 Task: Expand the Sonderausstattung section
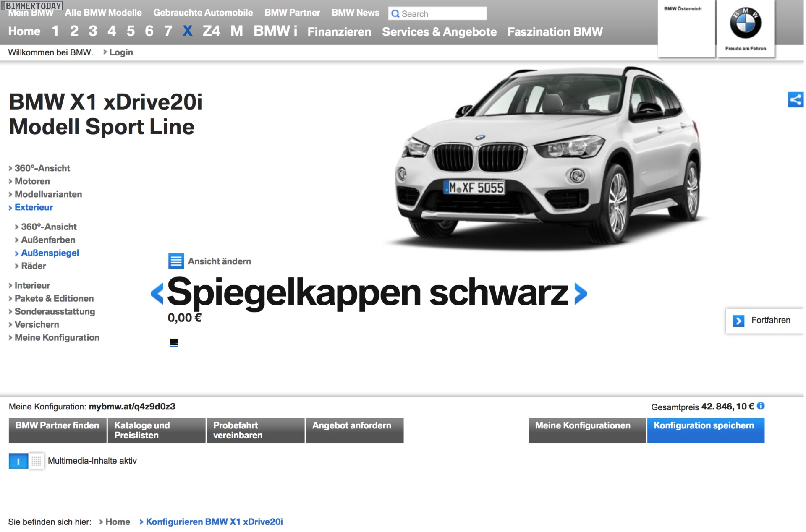coord(55,311)
